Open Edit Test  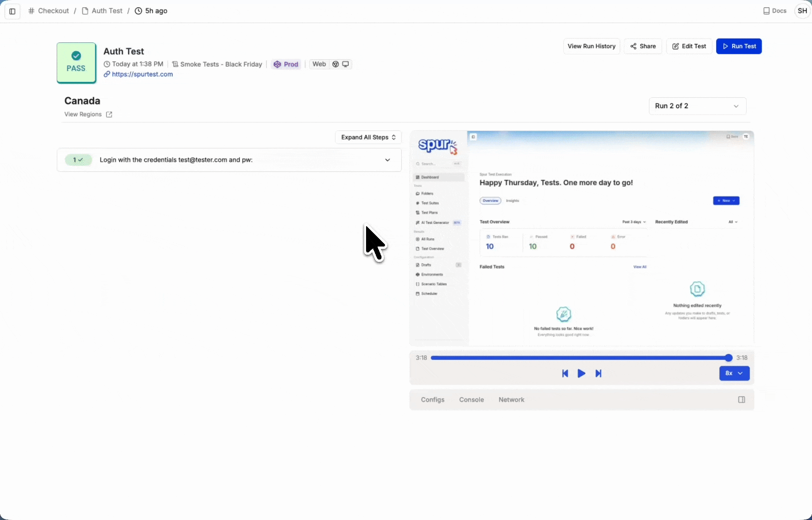tap(689, 46)
